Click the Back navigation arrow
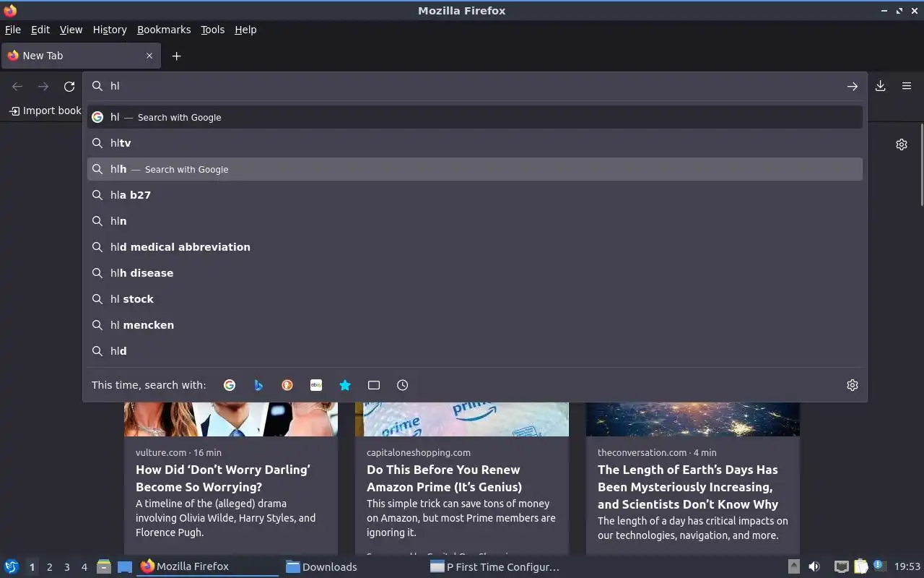 [x=17, y=87]
